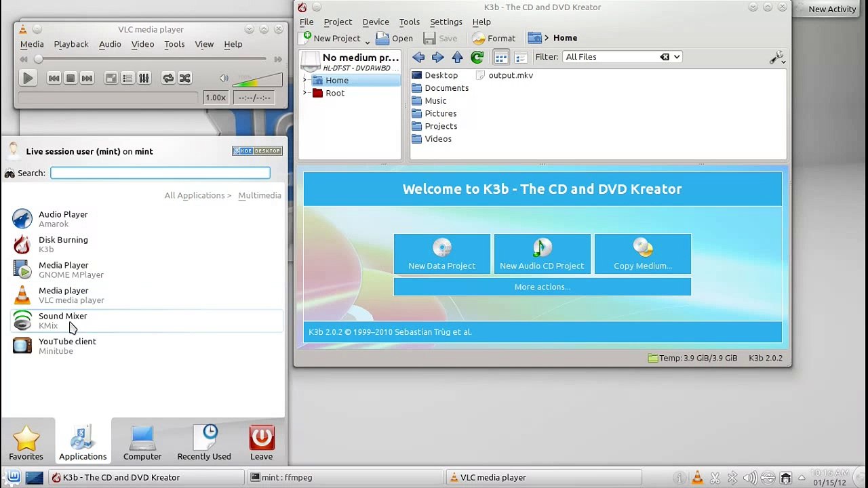
Task: Click Copy Medium button
Action: coord(643,254)
